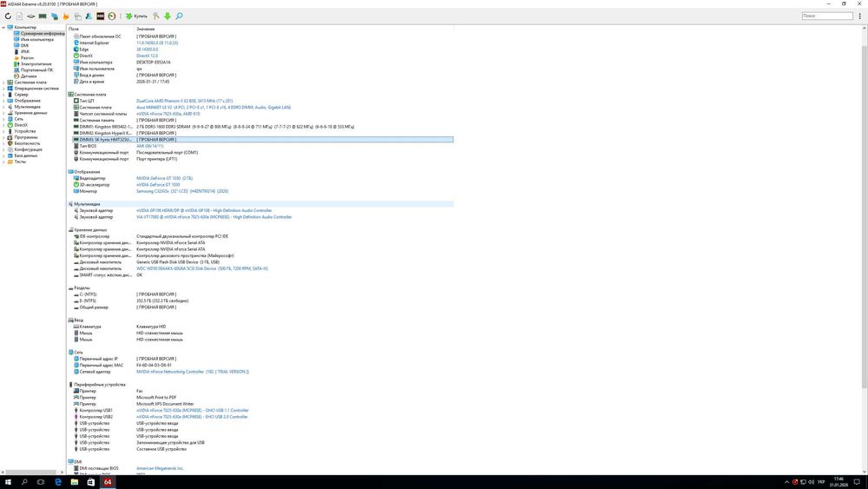Open the Report page icon in the toolbar
Image resolution: width=868 pixels, height=489 pixels.
pyautogui.click(x=19, y=16)
